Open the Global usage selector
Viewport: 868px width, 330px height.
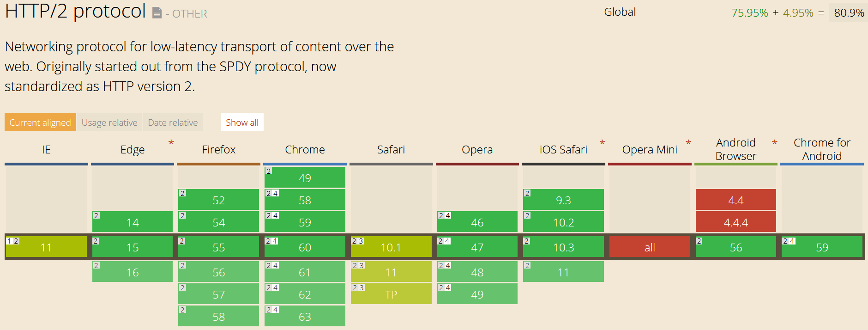[620, 12]
